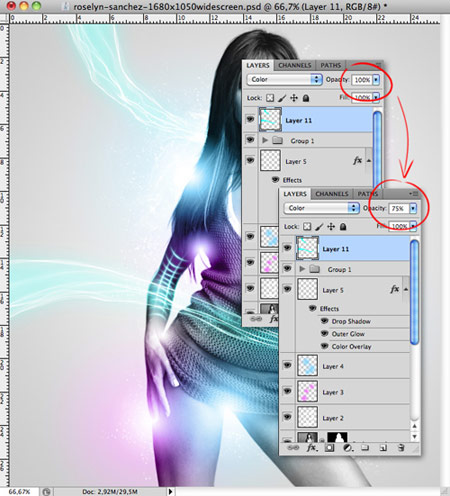Lock image pixels (brush) in the 75% opacity Layers panel
Viewport: 450px width, 496px height.
(x=319, y=227)
